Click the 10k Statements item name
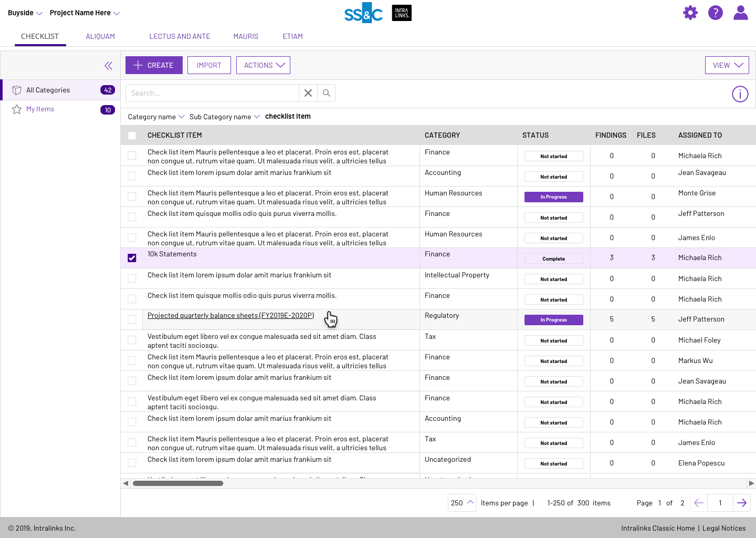The height and width of the screenshot is (538, 756). click(172, 254)
